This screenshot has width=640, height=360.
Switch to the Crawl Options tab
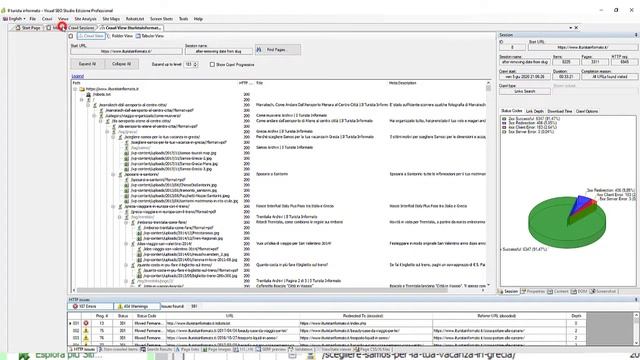pos(587,111)
